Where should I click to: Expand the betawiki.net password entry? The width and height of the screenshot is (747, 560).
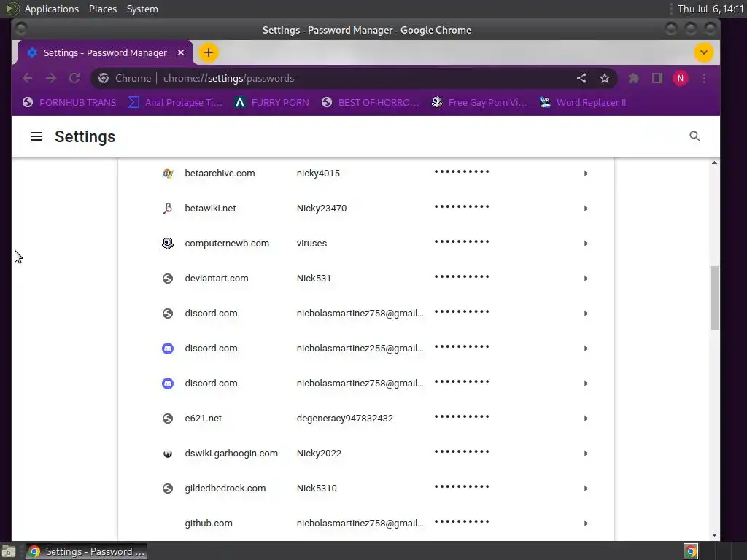coord(586,208)
